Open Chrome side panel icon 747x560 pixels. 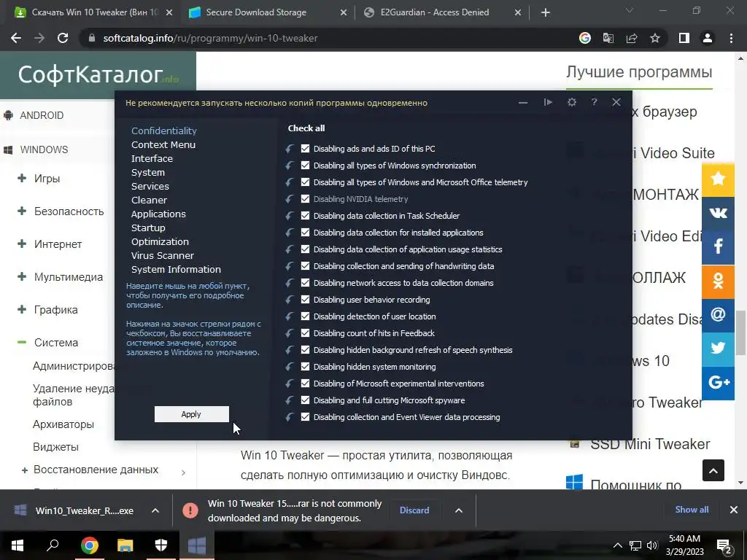click(x=684, y=38)
